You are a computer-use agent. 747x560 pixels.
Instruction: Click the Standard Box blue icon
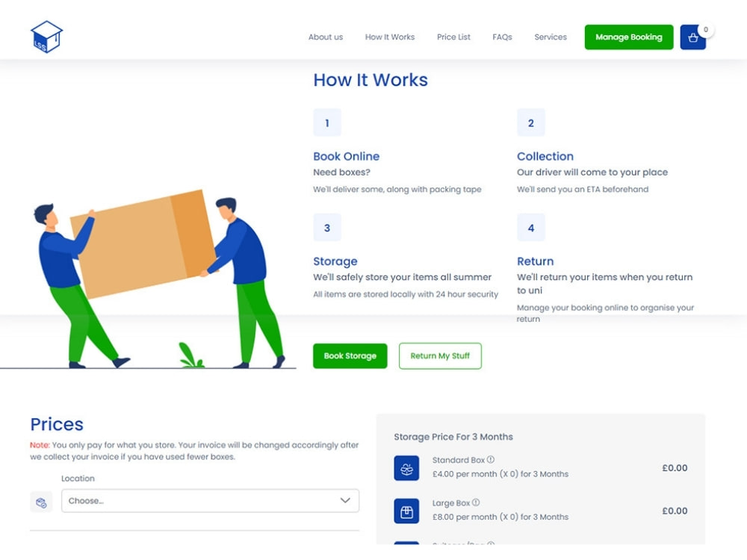tap(406, 468)
